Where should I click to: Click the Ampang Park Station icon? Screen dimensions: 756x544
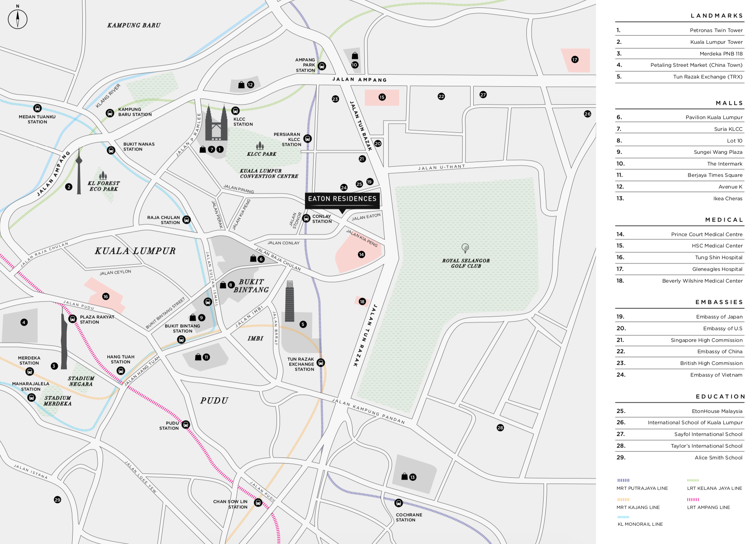[x=322, y=66]
